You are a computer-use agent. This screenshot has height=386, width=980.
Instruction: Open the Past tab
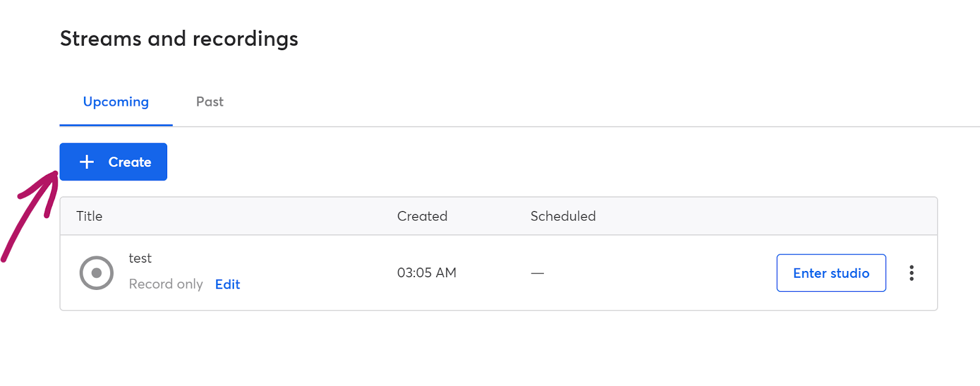click(x=209, y=102)
